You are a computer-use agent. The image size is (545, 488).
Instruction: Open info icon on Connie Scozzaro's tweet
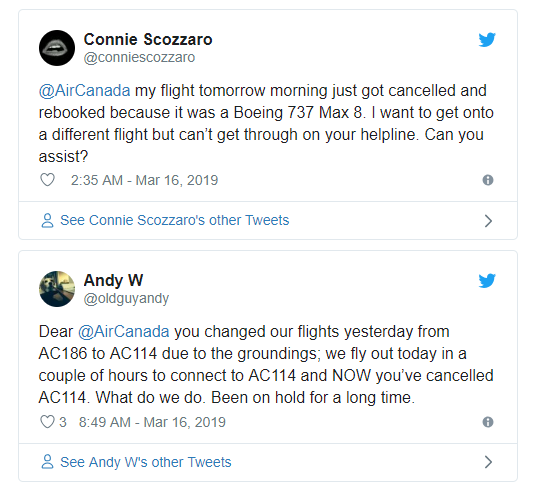click(x=488, y=180)
